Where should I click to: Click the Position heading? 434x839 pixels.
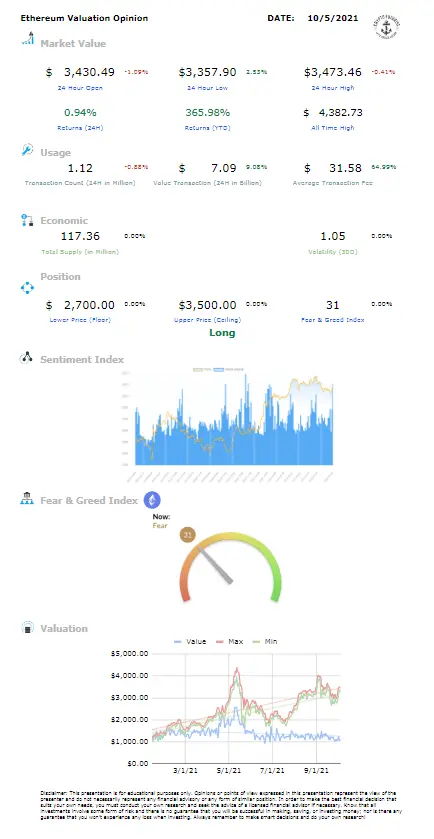(x=60, y=277)
